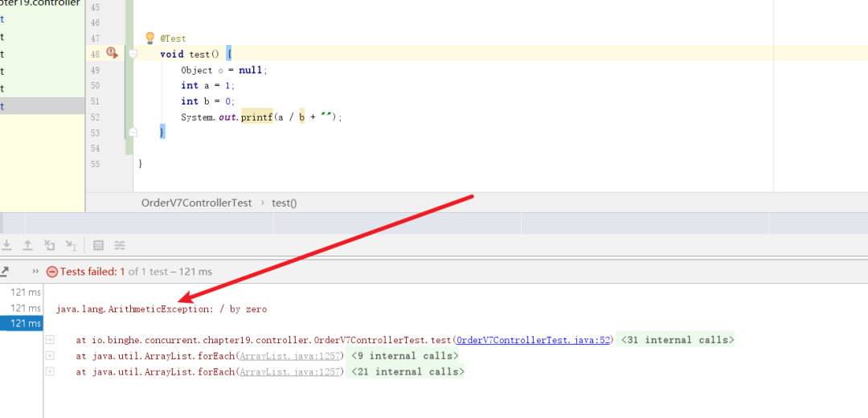Click the Object o = null; code line

tap(223, 70)
